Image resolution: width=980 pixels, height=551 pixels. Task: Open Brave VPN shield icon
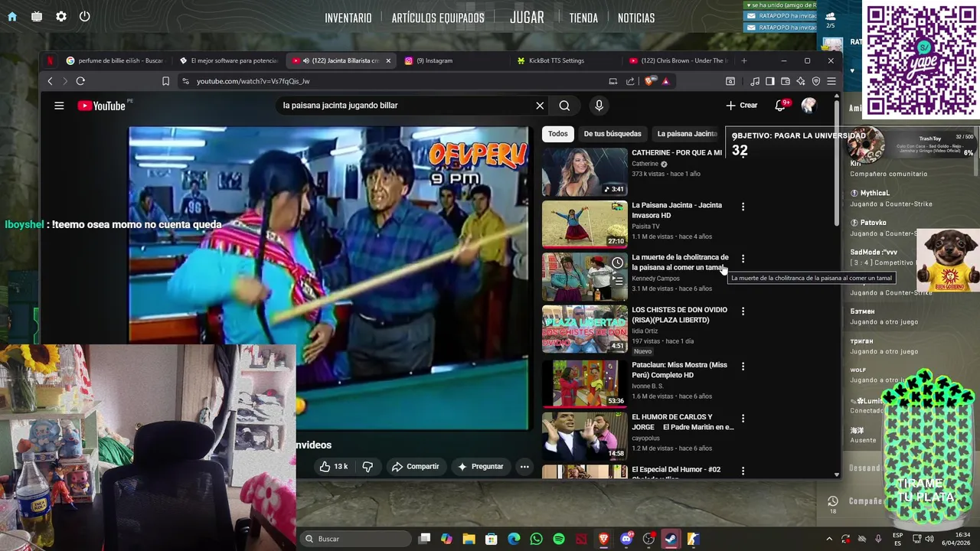coord(816,81)
